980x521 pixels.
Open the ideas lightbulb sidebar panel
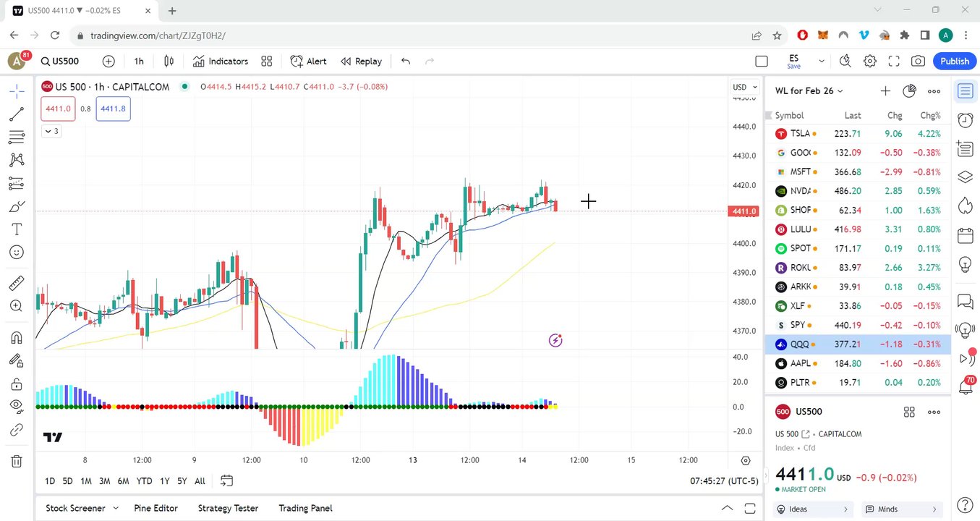pos(965,265)
